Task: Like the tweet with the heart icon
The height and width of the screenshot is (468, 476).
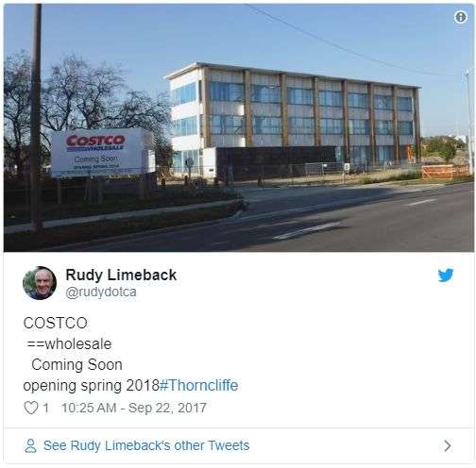Action: click(x=31, y=408)
